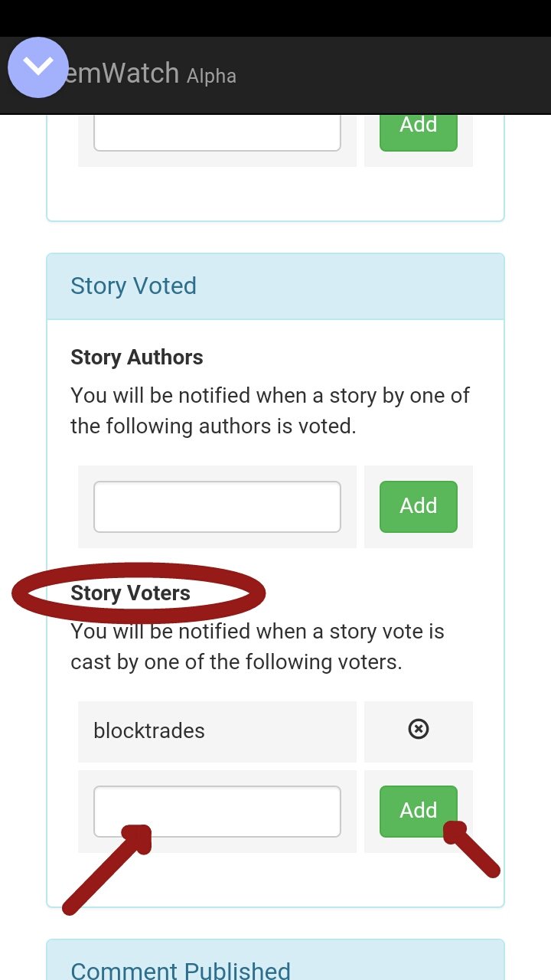Select the blocktrades voter entry
551x980 pixels.
point(217,731)
